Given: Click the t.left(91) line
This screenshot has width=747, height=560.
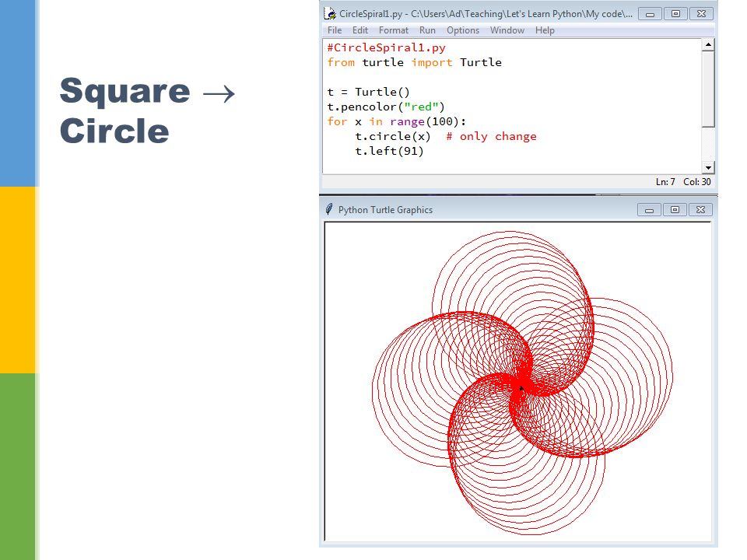Looking at the screenshot, I should pos(389,151).
